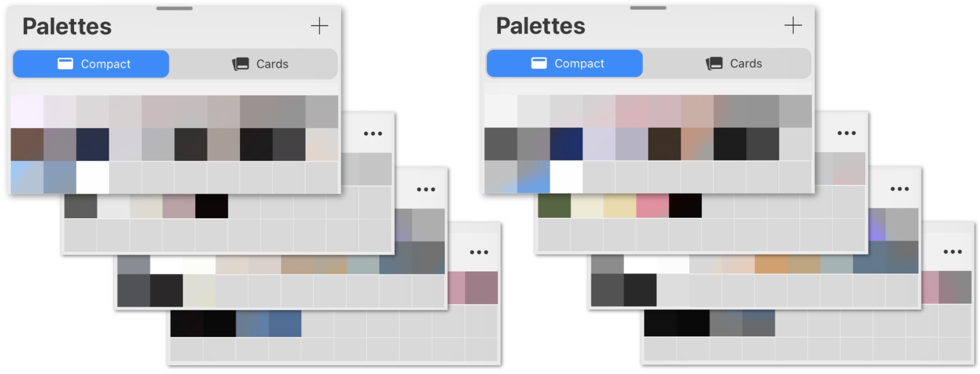Switch to Cards view in the right panel
The height and width of the screenshot is (374, 980).
click(x=734, y=64)
